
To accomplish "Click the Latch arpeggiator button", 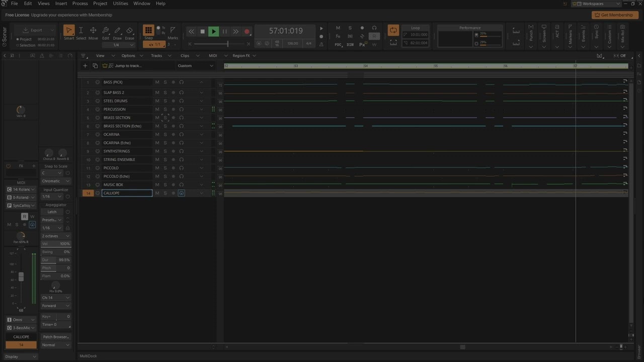I will point(52,212).
